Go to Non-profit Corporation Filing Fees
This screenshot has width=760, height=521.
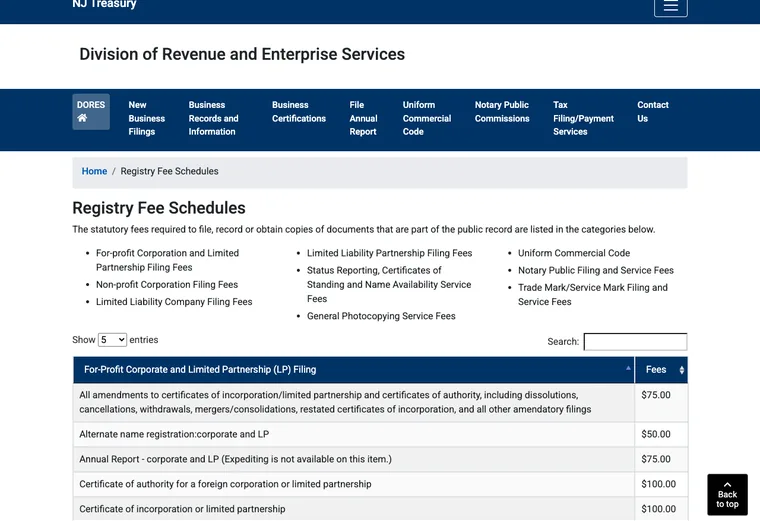tap(167, 284)
